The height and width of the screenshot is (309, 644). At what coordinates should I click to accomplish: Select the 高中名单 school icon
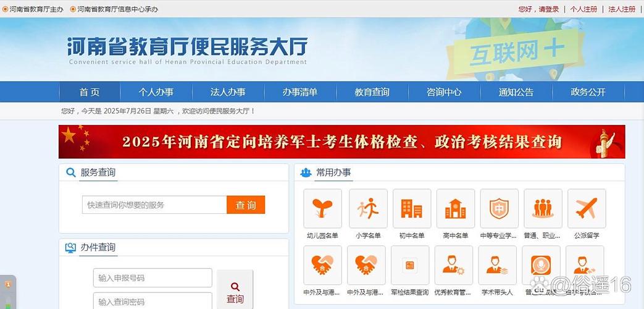455,208
